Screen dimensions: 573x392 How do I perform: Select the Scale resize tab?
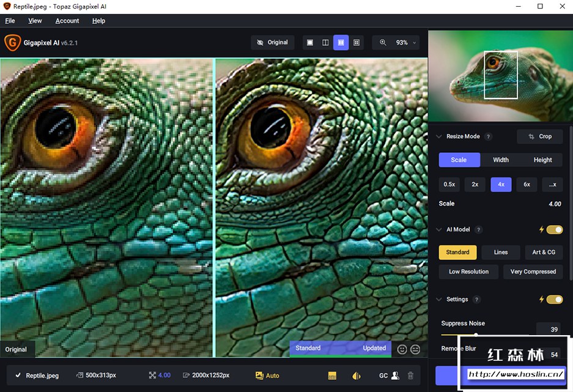[459, 160]
